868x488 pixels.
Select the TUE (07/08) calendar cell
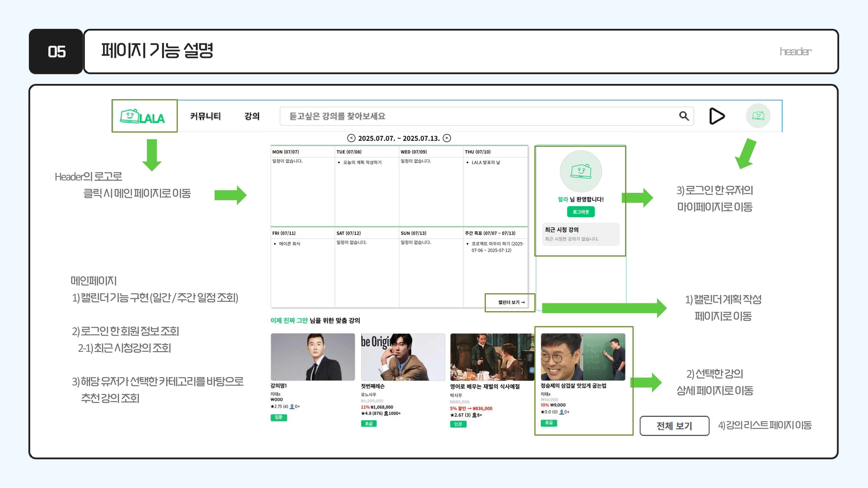click(x=367, y=192)
